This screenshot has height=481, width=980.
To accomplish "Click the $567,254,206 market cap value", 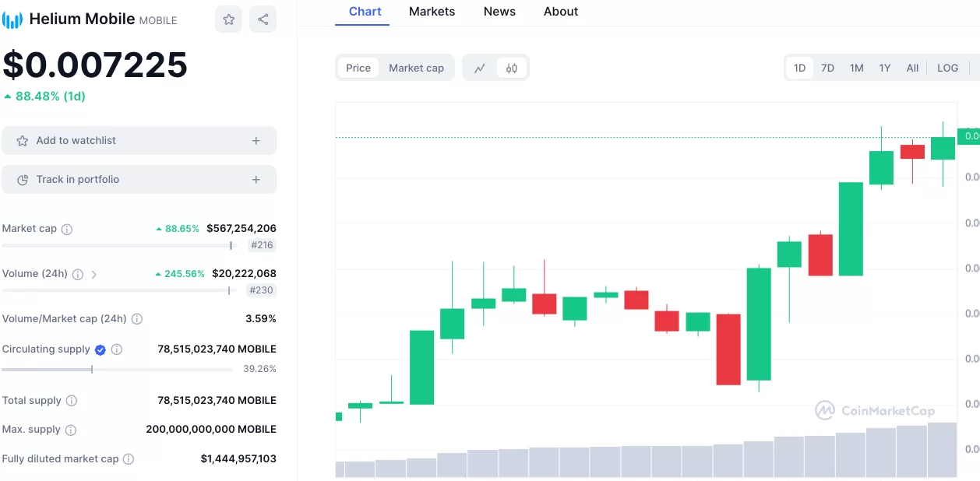I will (x=241, y=229).
